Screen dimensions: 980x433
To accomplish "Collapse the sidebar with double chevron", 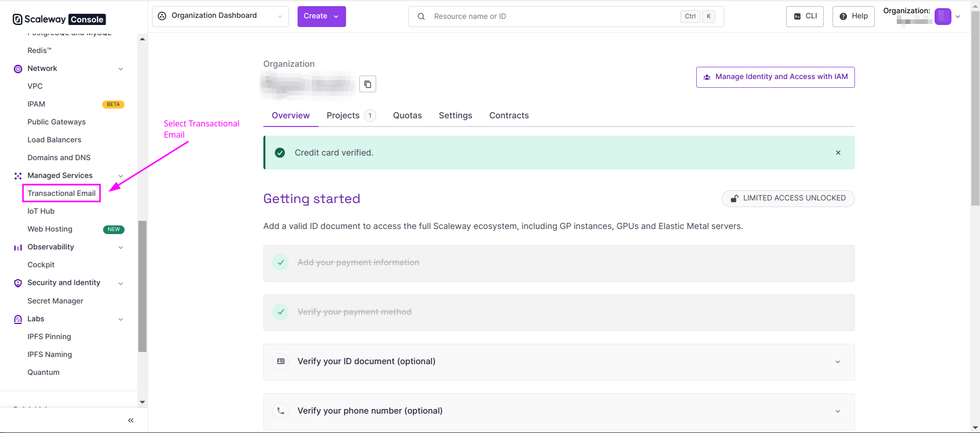I will (131, 420).
